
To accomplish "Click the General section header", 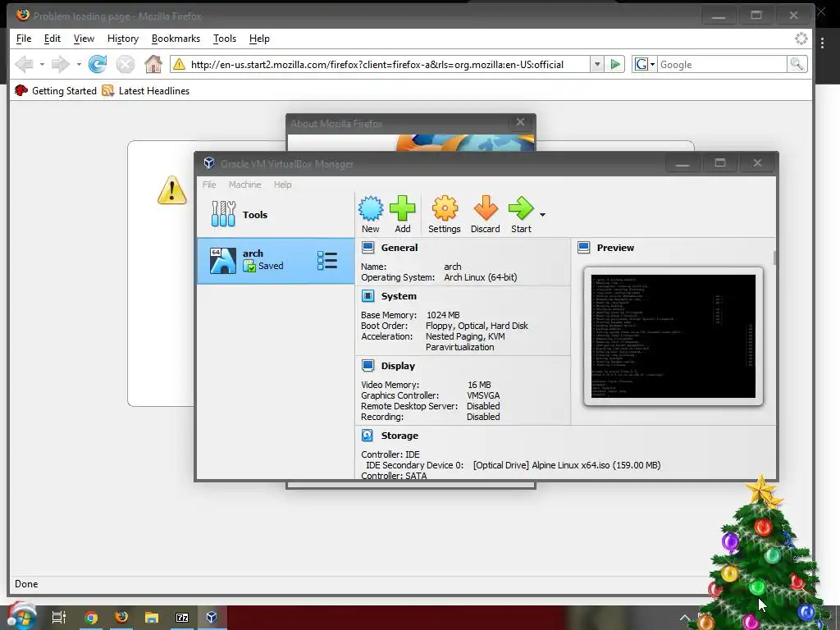I will [399, 248].
